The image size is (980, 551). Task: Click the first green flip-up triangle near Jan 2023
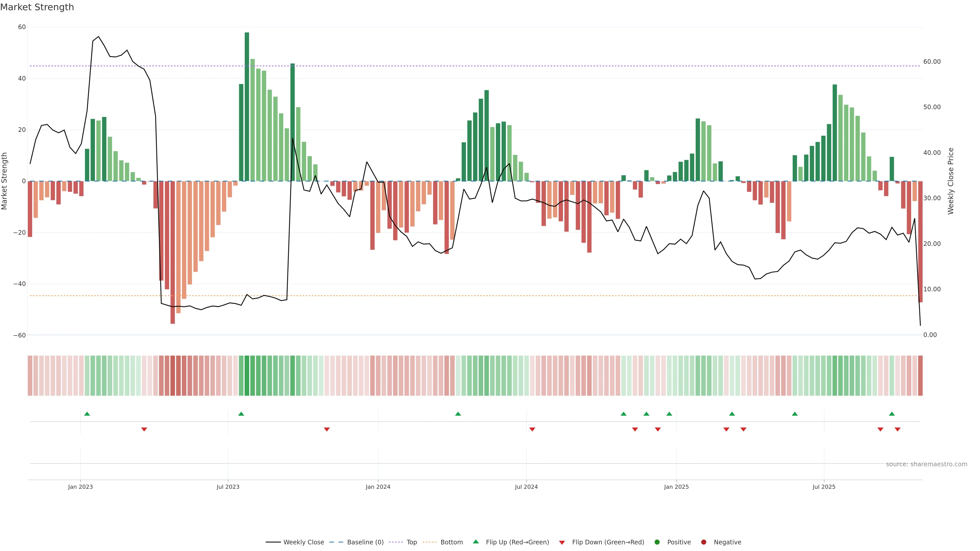click(87, 414)
